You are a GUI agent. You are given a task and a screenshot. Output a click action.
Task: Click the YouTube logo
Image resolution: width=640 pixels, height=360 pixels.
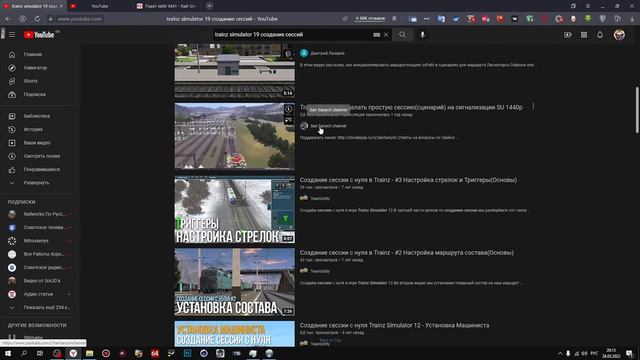pos(39,35)
